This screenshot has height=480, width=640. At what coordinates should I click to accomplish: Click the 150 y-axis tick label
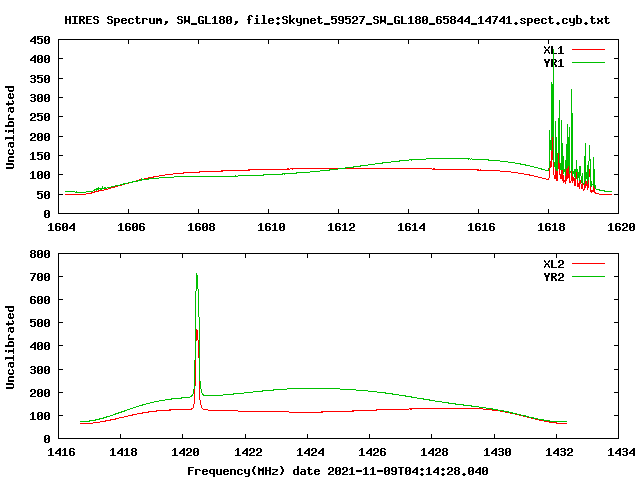click(x=40, y=156)
